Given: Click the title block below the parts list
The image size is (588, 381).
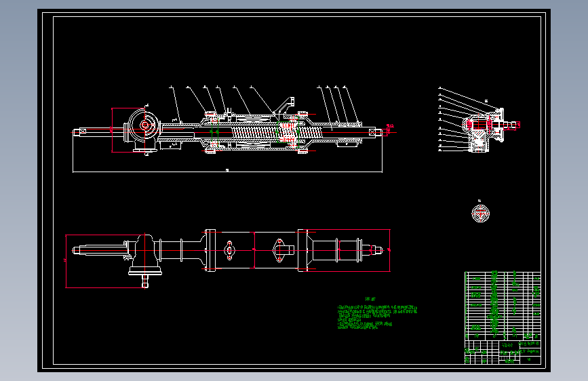Looking at the screenshot, I should pos(503,352).
